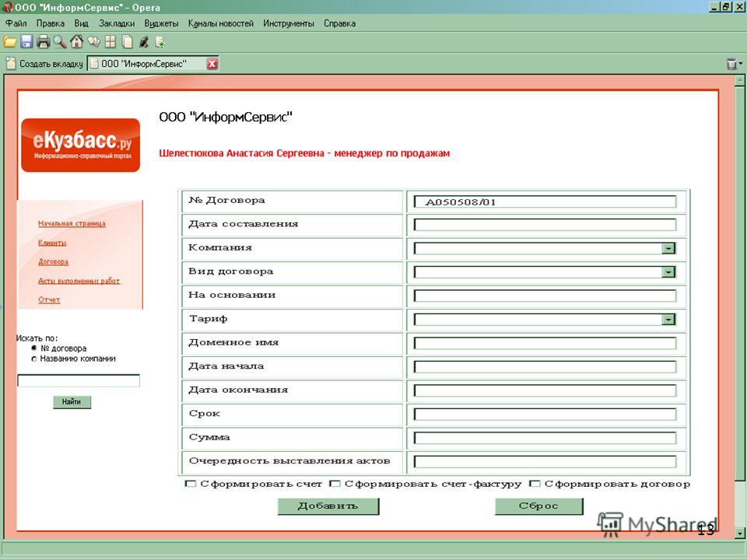Expand the Компания dropdown list
The height and width of the screenshot is (560, 747).
point(669,248)
